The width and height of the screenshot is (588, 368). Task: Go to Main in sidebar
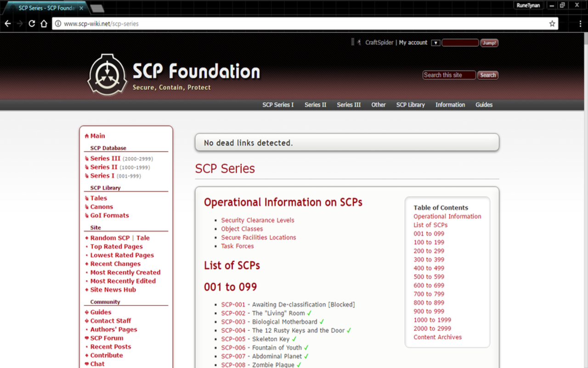pos(97,136)
